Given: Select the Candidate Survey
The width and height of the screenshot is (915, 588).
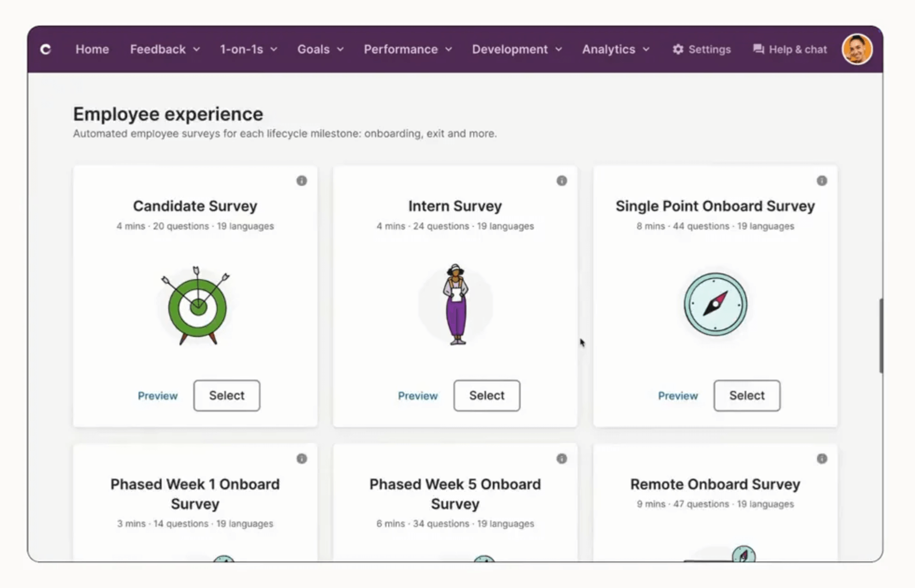Looking at the screenshot, I should pos(227,396).
